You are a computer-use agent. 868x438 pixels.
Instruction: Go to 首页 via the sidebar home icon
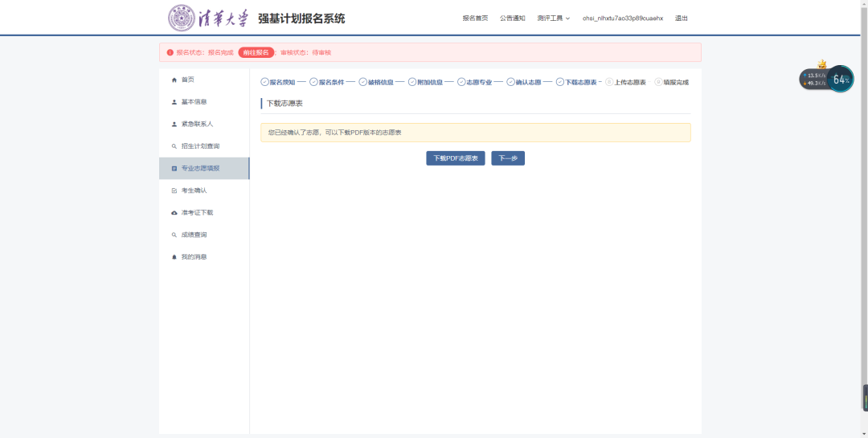tap(174, 80)
